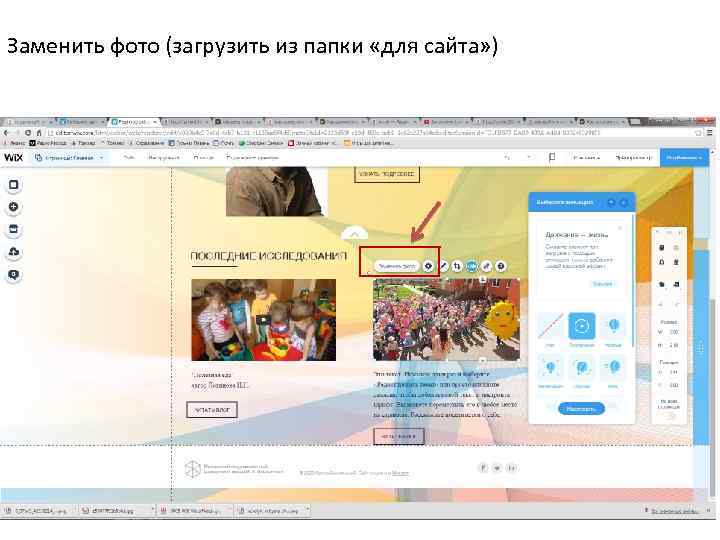Open the Site menu in Wix top bar
Viewport: 720px width, 540px height.
[x=129, y=158]
